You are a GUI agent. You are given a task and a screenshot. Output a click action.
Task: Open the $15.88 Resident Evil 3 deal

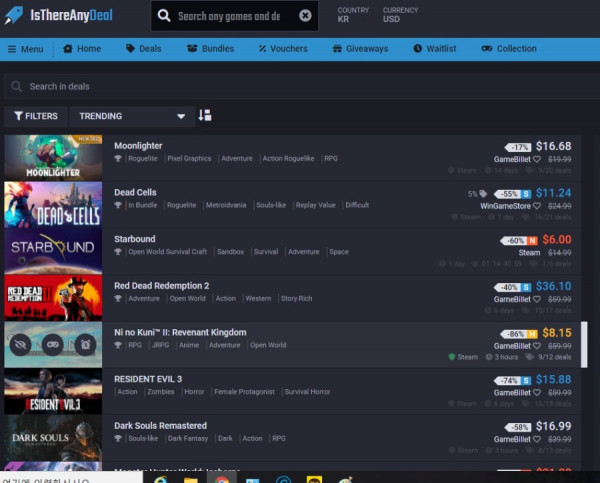point(553,380)
